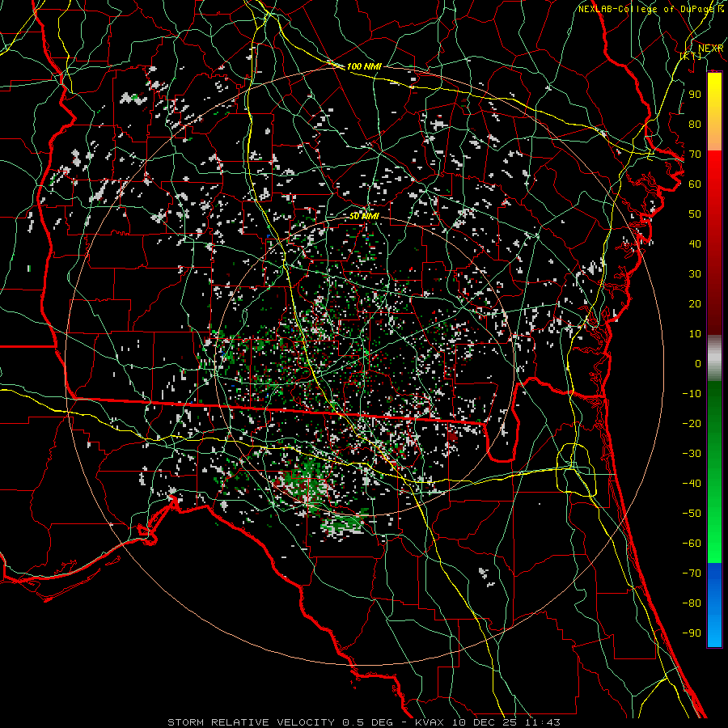Click the "100 NMI" range ring label

click(364, 66)
